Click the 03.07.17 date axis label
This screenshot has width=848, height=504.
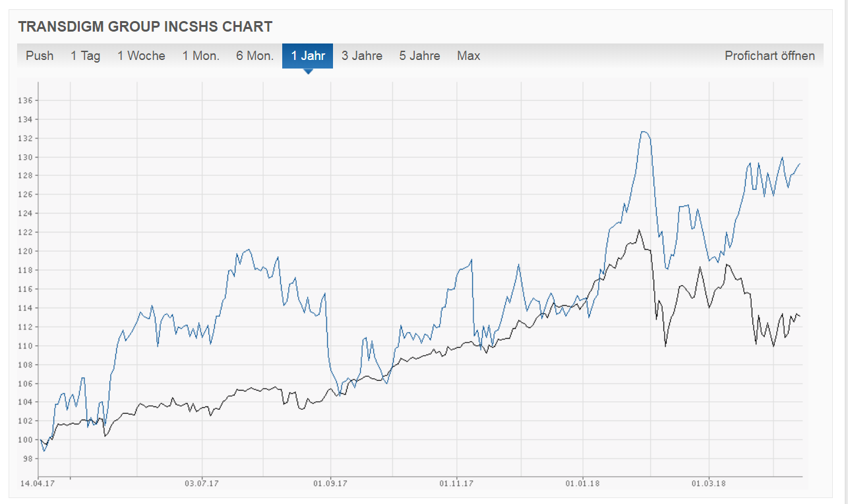coord(202,484)
